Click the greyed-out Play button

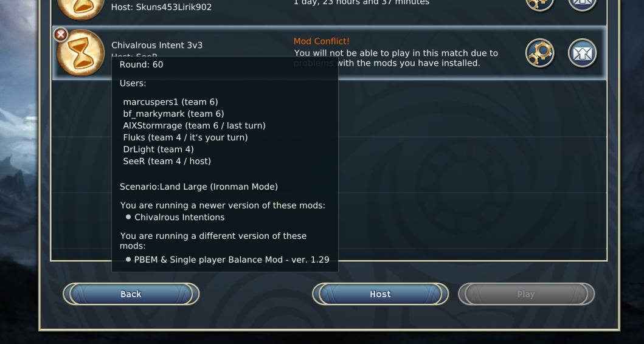(x=526, y=294)
